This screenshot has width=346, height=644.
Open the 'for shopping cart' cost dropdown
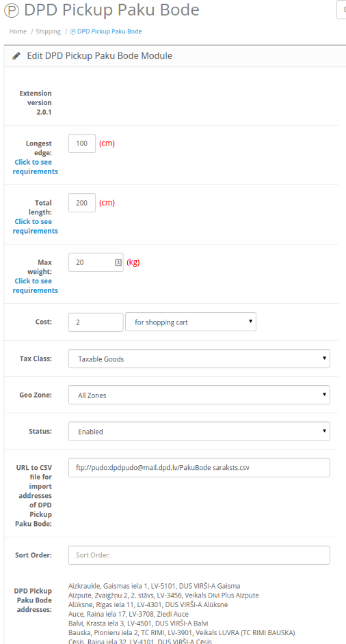tap(191, 322)
